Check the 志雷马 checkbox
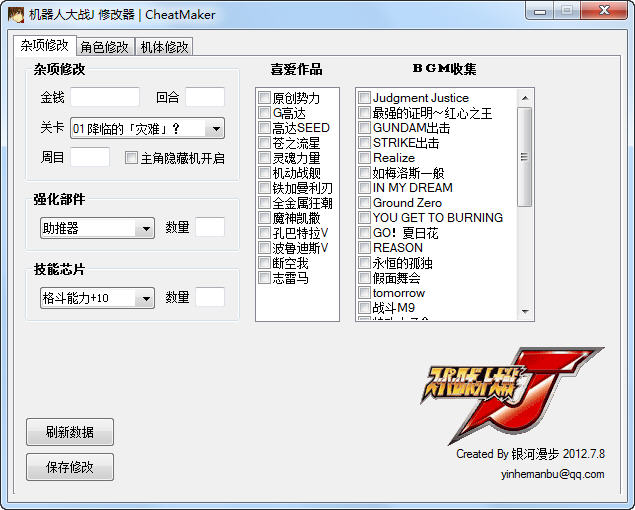 click(264, 277)
